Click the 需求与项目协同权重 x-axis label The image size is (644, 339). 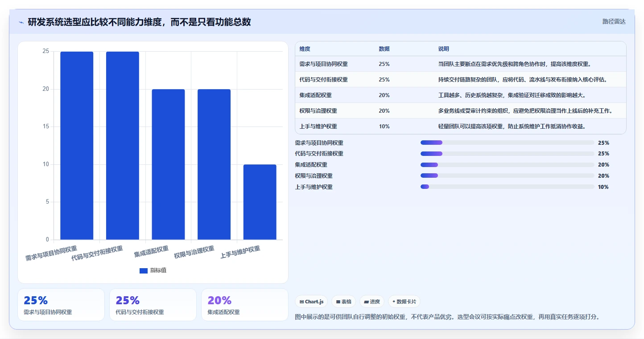point(51,253)
